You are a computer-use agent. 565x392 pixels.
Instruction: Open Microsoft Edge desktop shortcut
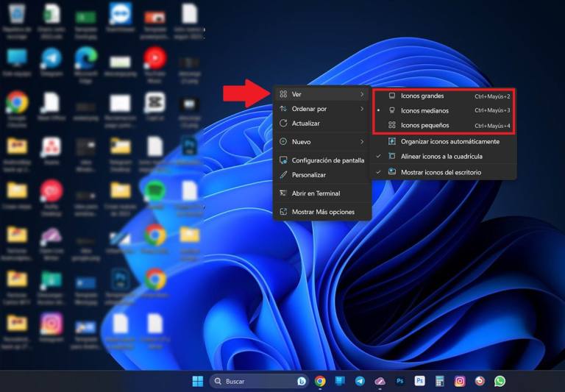click(85, 59)
